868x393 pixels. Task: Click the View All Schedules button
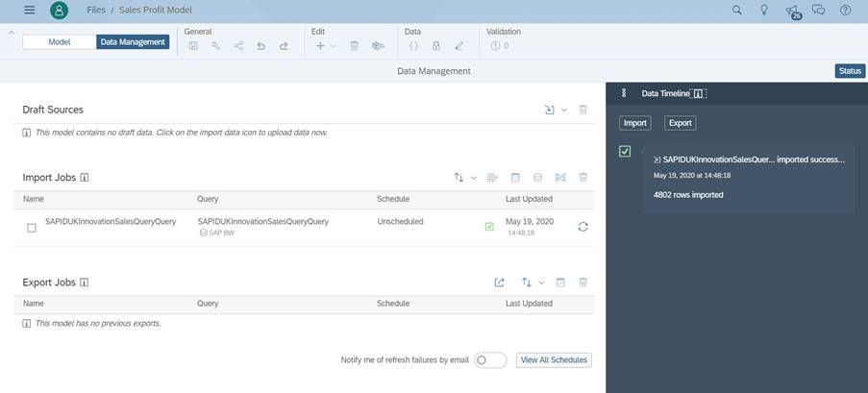553,360
